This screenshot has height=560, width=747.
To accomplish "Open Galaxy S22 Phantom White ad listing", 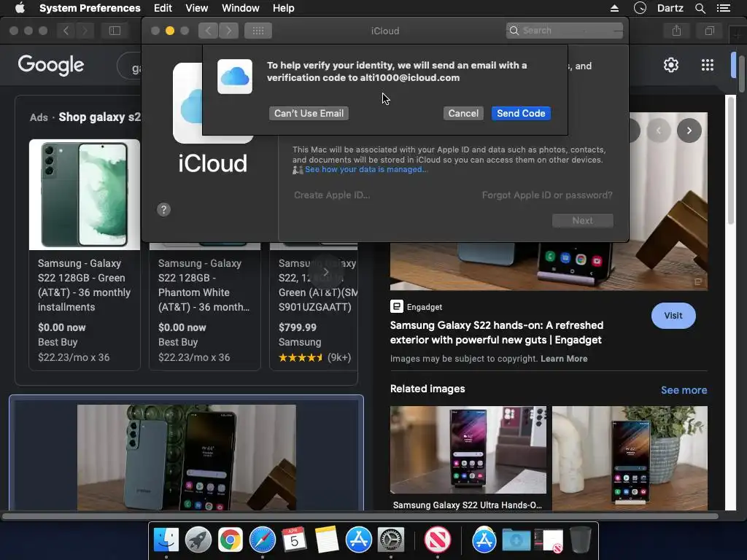I will point(205,307).
